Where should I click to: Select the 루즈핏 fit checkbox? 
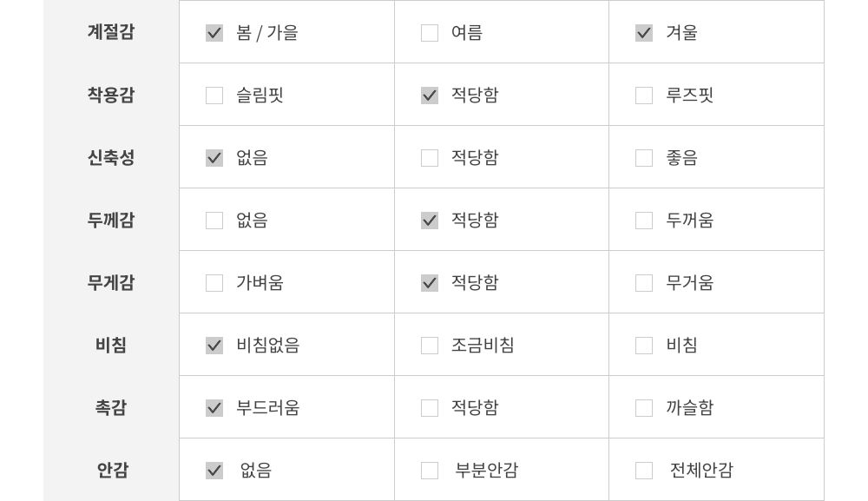click(x=644, y=96)
